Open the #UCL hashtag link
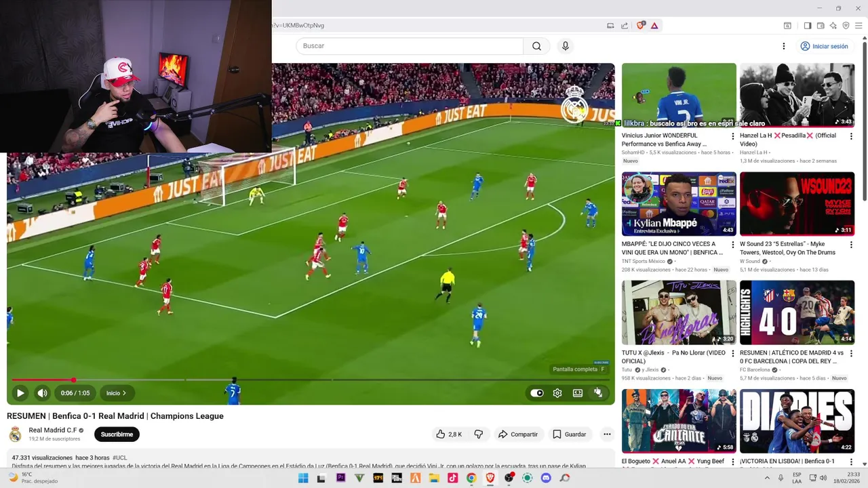This screenshot has width=868, height=488. pos(119,458)
